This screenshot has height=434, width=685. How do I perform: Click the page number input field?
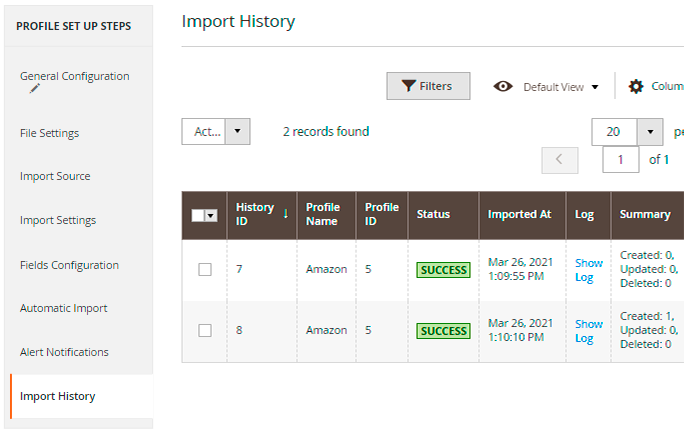pyautogui.click(x=621, y=159)
